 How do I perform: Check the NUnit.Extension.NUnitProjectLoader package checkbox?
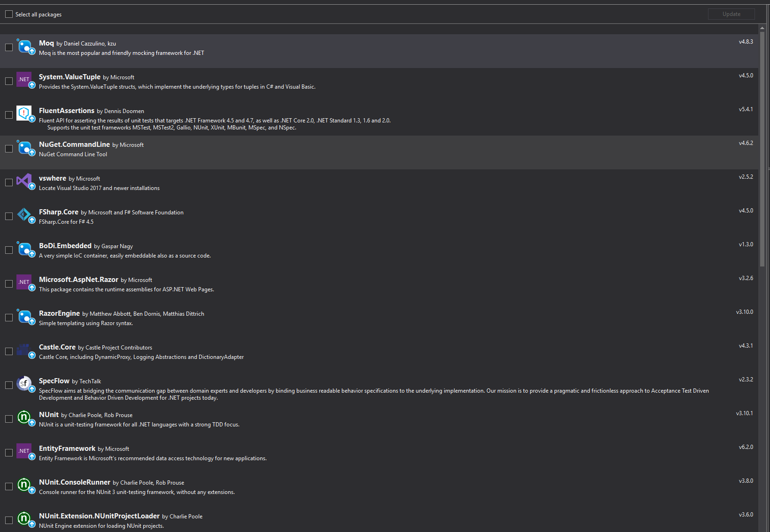(x=9, y=520)
